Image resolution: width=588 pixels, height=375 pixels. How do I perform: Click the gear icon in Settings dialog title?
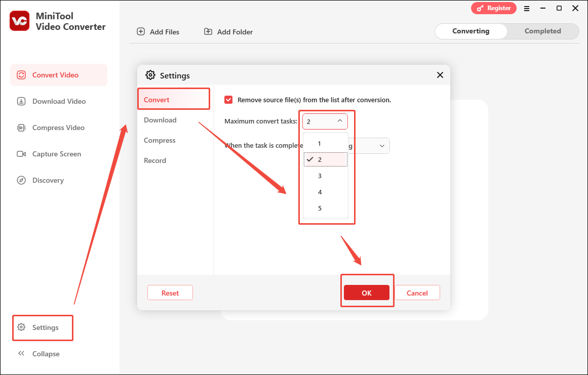tap(150, 75)
